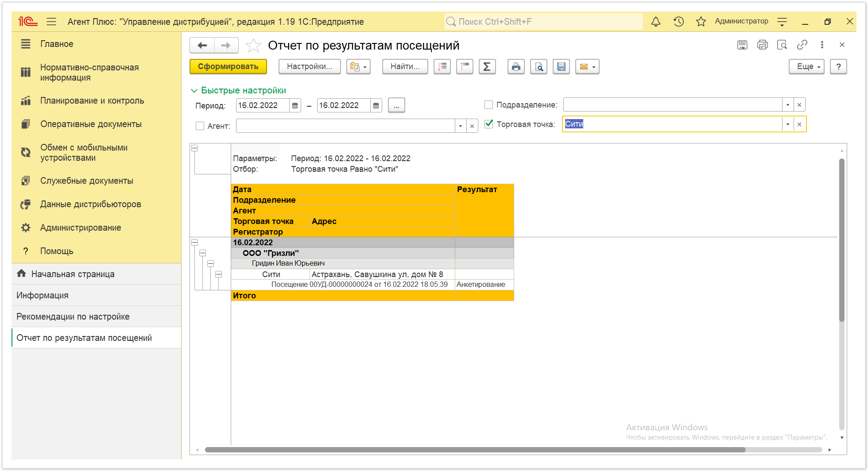
Task: Switch to the Информация tab
Action: (x=96, y=295)
